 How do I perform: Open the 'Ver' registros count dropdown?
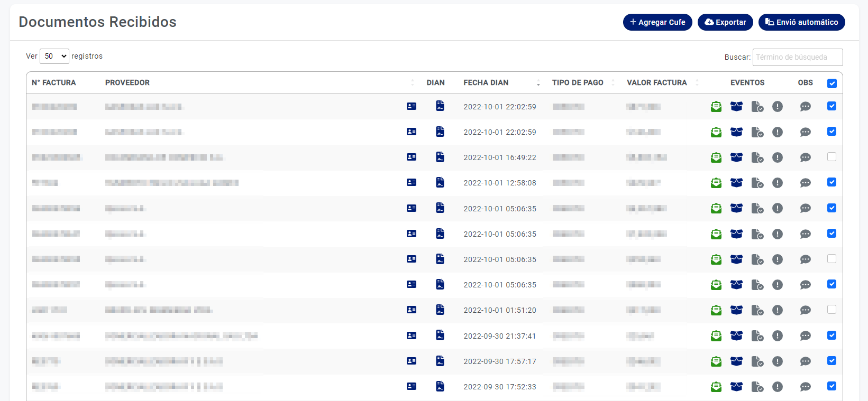point(54,56)
